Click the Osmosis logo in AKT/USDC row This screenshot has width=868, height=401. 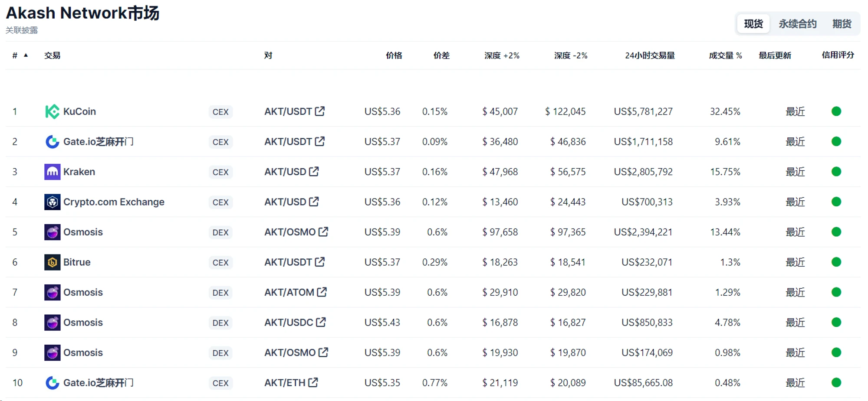[52, 323]
